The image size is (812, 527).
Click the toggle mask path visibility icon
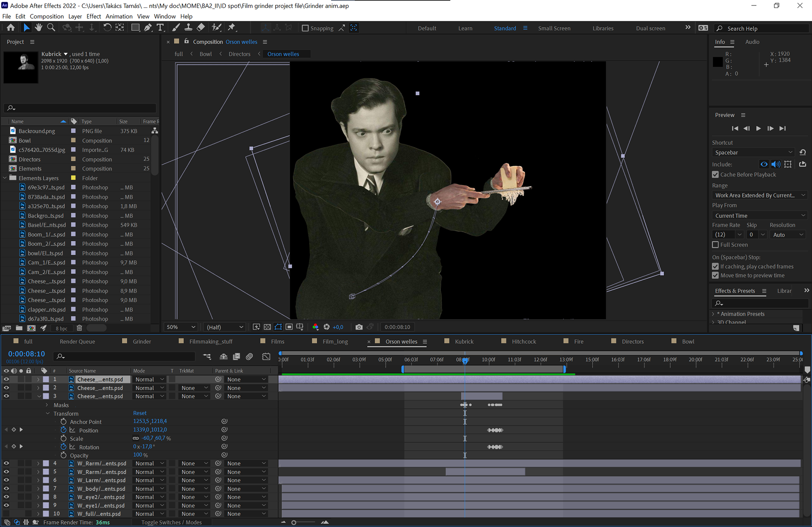coord(278,327)
